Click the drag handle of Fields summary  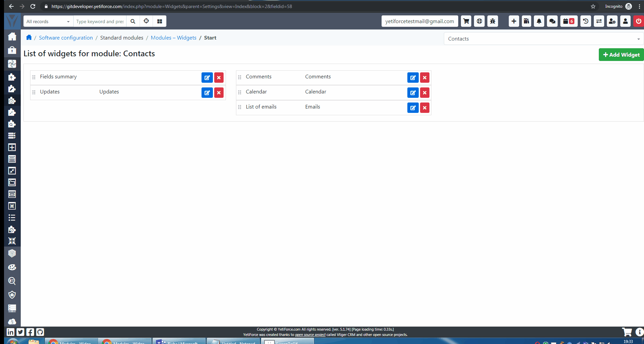(x=34, y=77)
